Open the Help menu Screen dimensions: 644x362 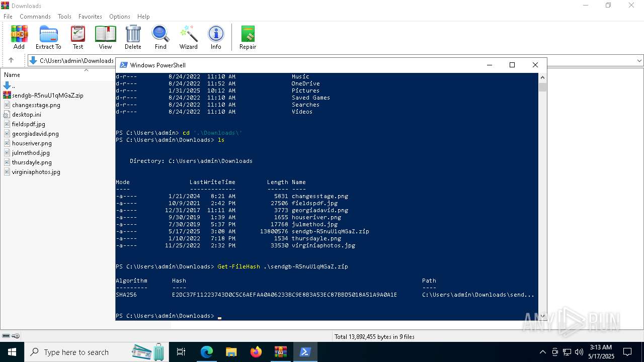(143, 17)
